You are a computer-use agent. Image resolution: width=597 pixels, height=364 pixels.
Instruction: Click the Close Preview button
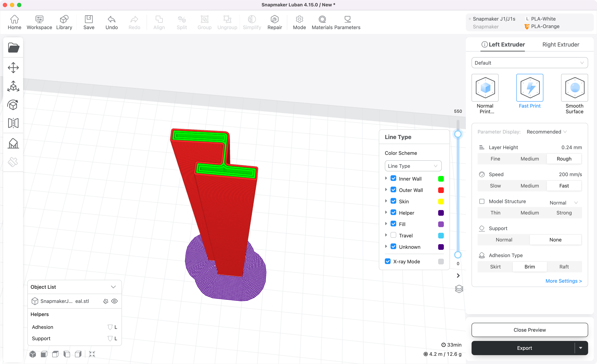[530, 330]
